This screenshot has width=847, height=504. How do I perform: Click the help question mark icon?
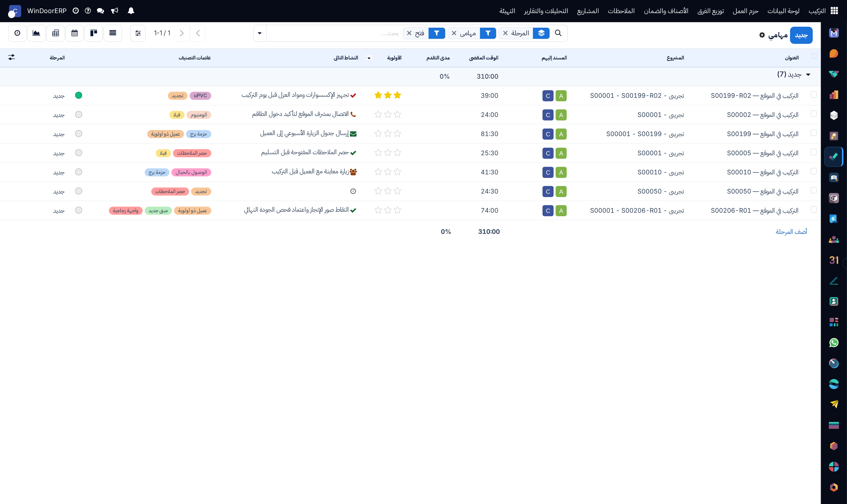(x=88, y=11)
